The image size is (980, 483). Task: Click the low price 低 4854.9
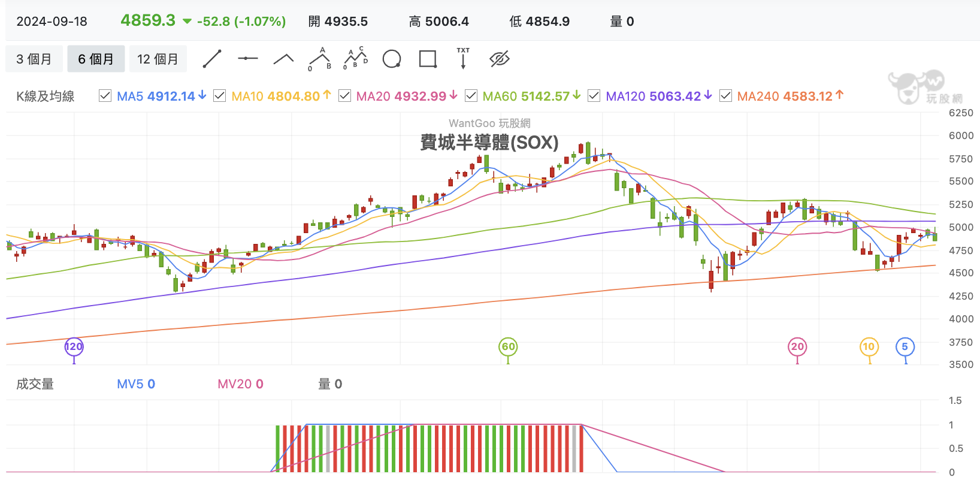[540, 22]
